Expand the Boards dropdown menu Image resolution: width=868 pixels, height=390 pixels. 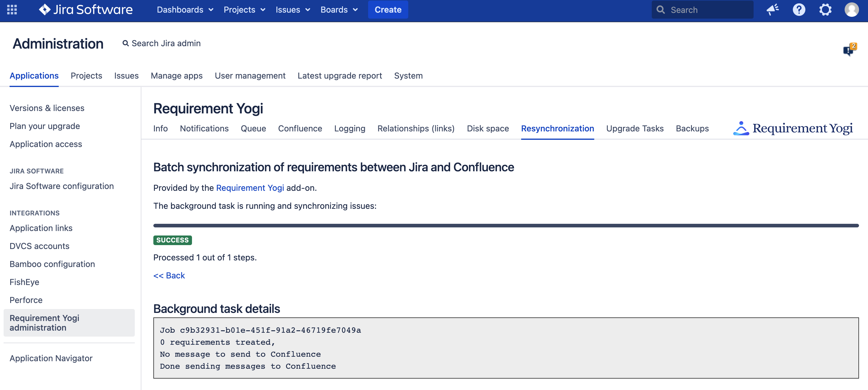pyautogui.click(x=339, y=9)
